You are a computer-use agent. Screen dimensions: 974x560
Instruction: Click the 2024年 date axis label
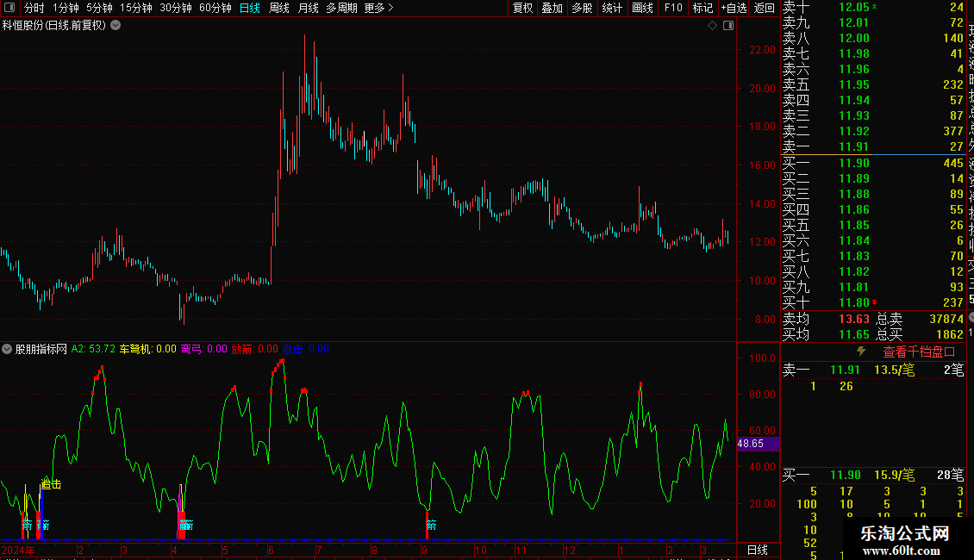tap(18, 550)
